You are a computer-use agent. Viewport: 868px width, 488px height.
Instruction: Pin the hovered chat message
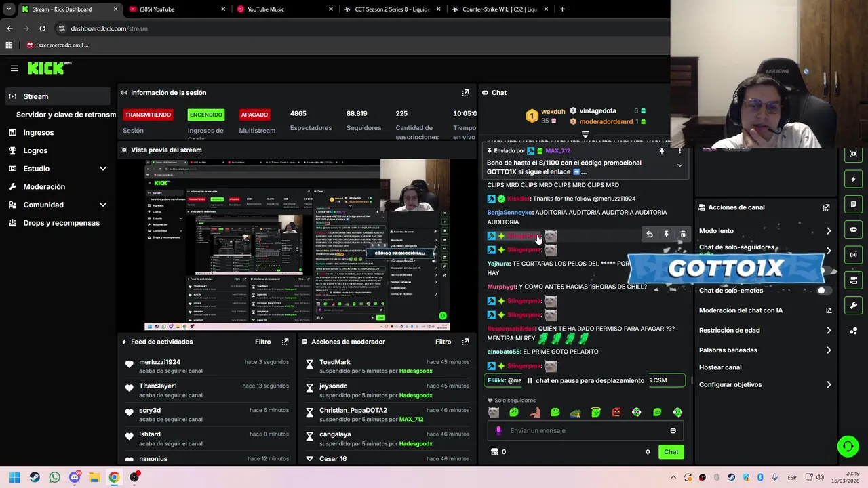pyautogui.click(x=666, y=235)
